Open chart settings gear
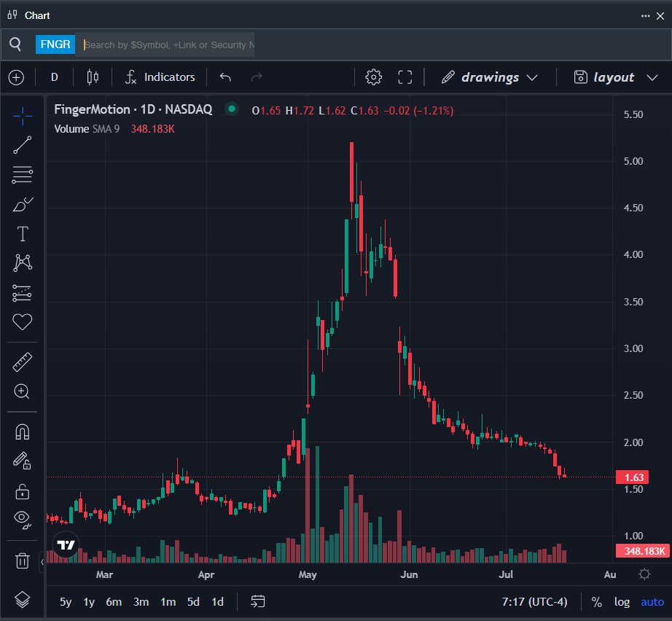672x621 pixels. click(373, 77)
